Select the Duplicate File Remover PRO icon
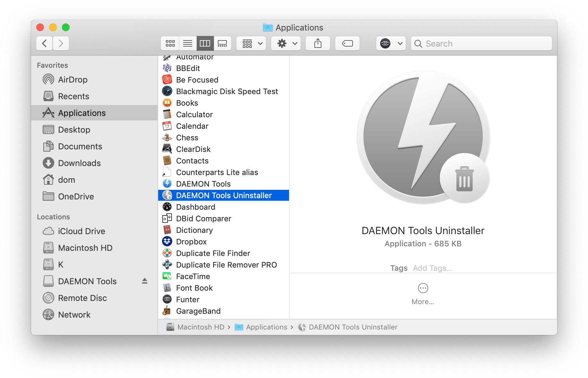588x378 pixels. click(167, 265)
